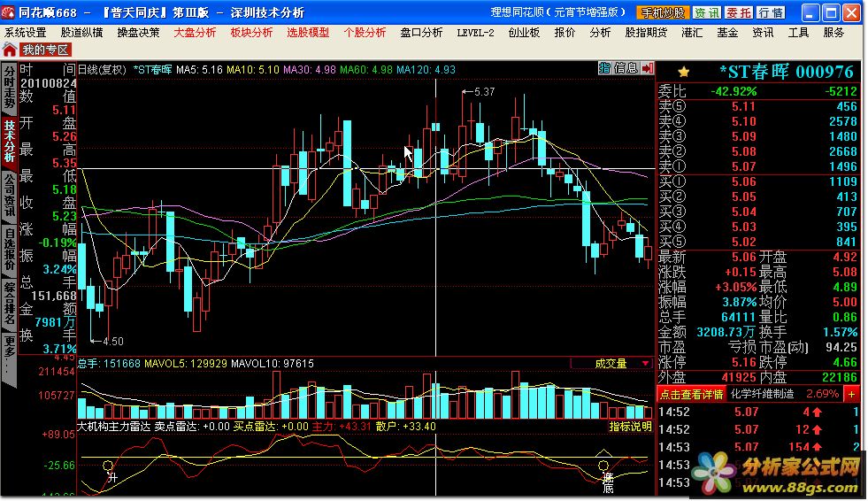
Task: Click the 行情 button in title bar
Action: click(771, 12)
